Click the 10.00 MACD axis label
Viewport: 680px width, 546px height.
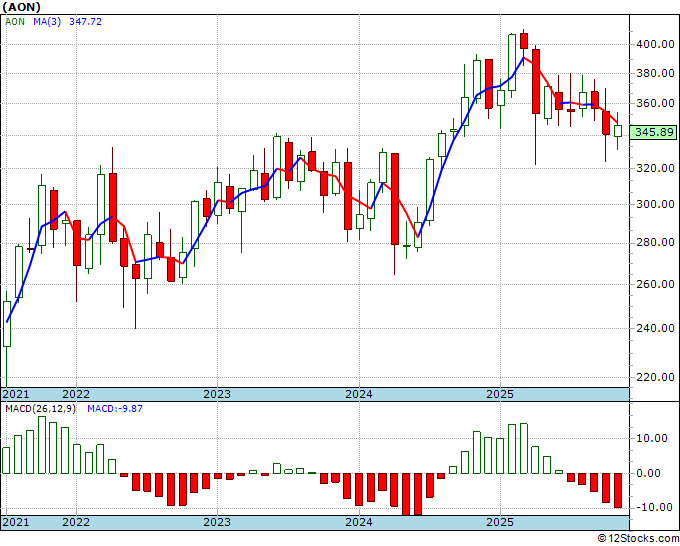tap(651, 438)
